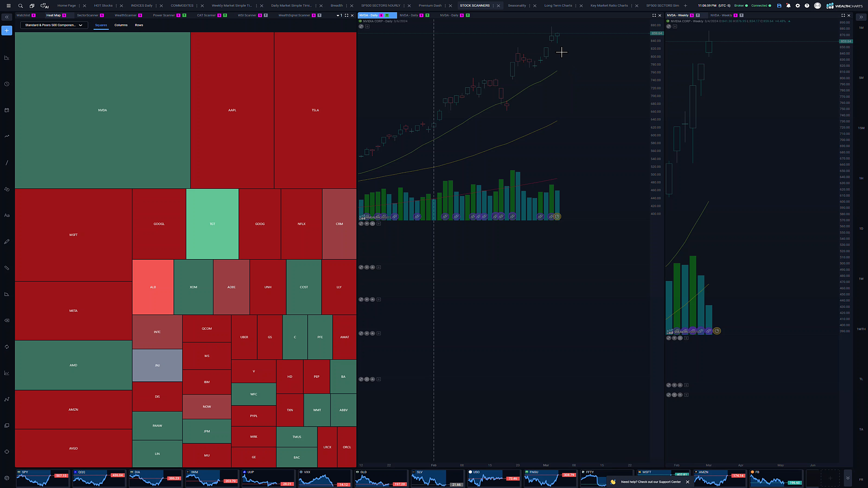
Task: Toggle the pink S badge on Watchlist tab
Action: [33, 15]
